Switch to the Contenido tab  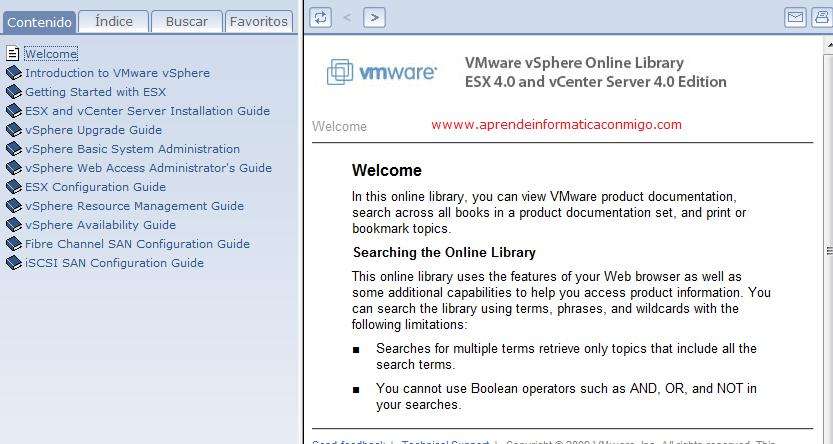click(x=39, y=22)
